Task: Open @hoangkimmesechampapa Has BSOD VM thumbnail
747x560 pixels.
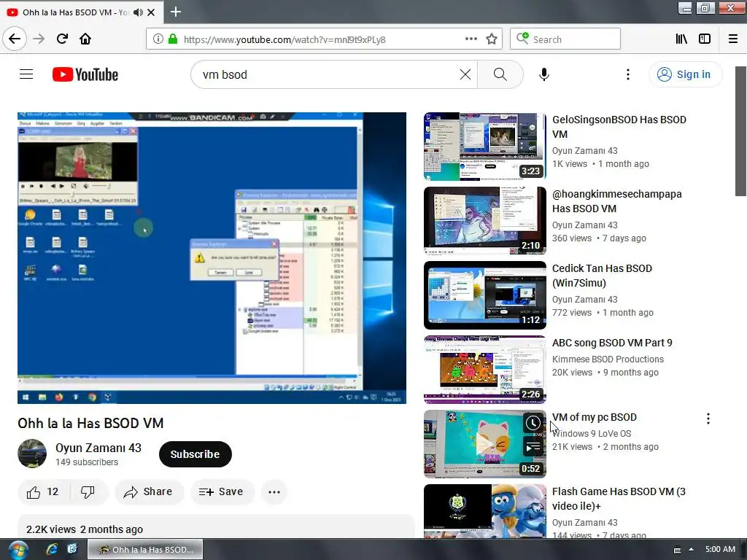Action: [485, 220]
